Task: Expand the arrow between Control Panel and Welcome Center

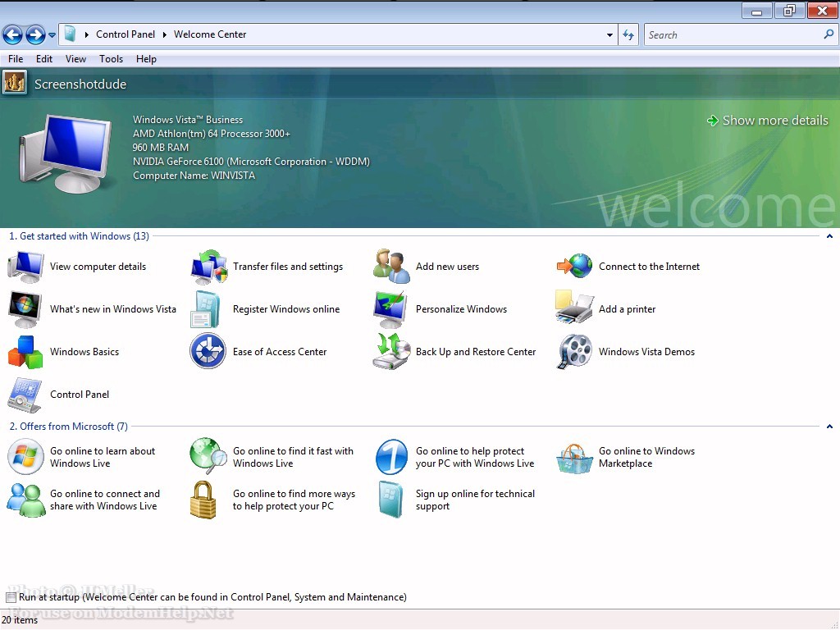Action: point(164,34)
